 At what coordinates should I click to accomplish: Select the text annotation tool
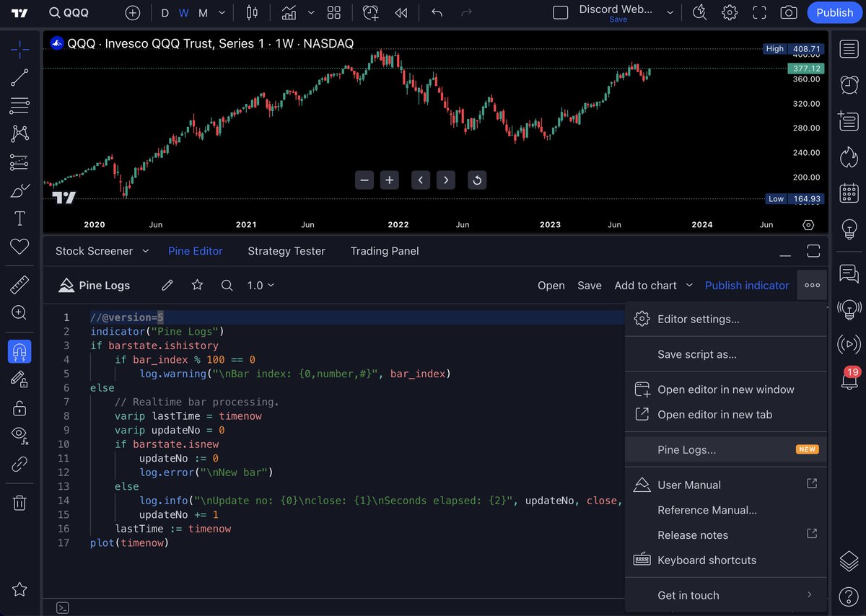(x=19, y=219)
